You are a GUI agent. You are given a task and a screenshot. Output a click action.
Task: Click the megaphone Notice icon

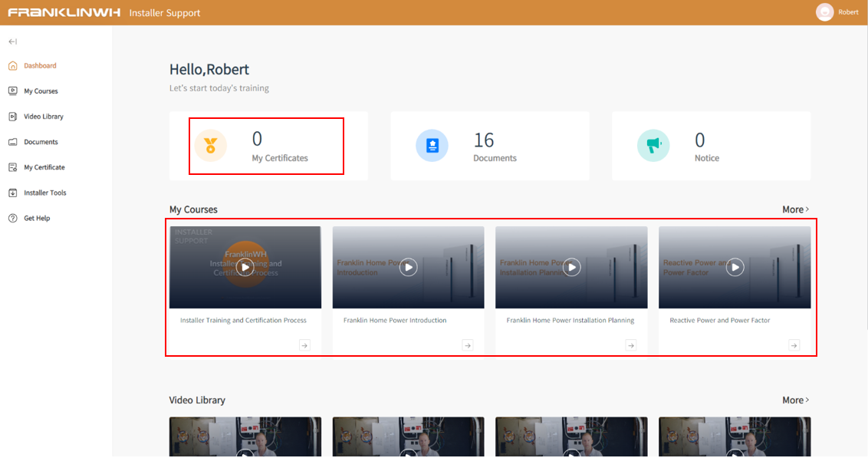click(653, 146)
